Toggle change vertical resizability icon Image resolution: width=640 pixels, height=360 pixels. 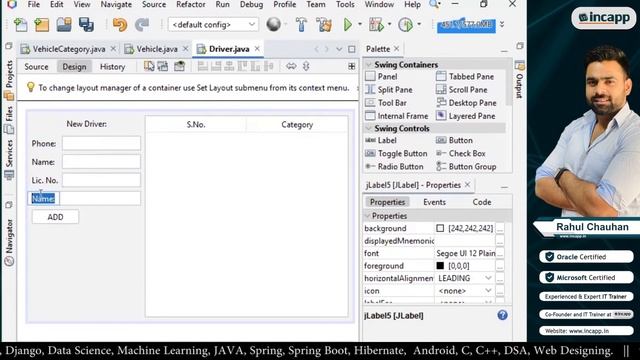coord(306,66)
